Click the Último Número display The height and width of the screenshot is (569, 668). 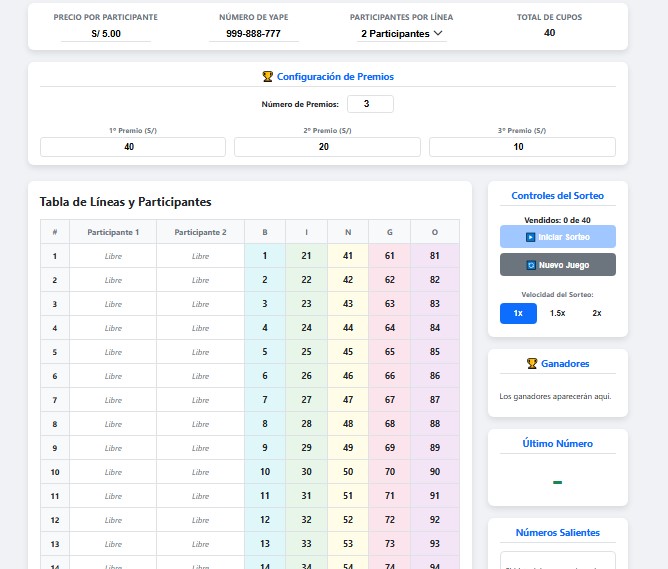pos(557,482)
